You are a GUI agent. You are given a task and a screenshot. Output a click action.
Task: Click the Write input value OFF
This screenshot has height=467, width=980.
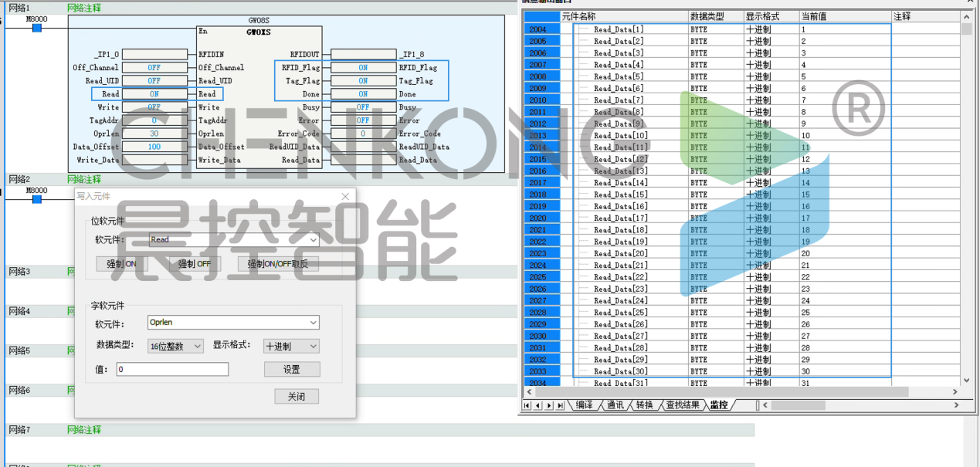[154, 107]
